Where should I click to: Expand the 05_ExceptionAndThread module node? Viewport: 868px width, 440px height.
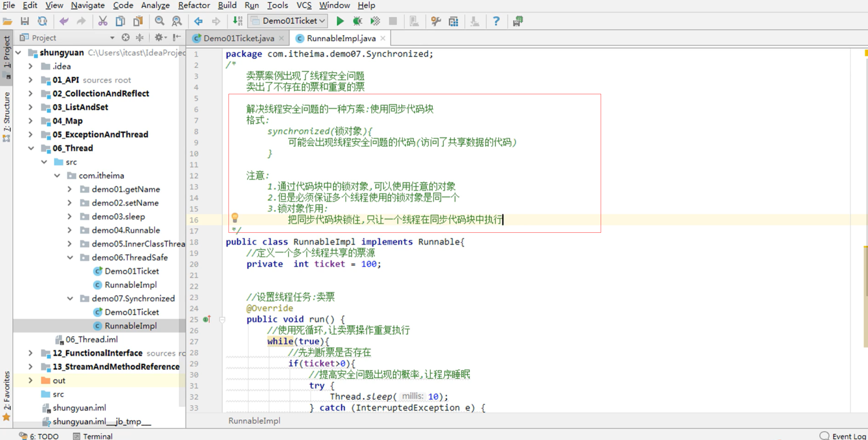pyautogui.click(x=31, y=134)
